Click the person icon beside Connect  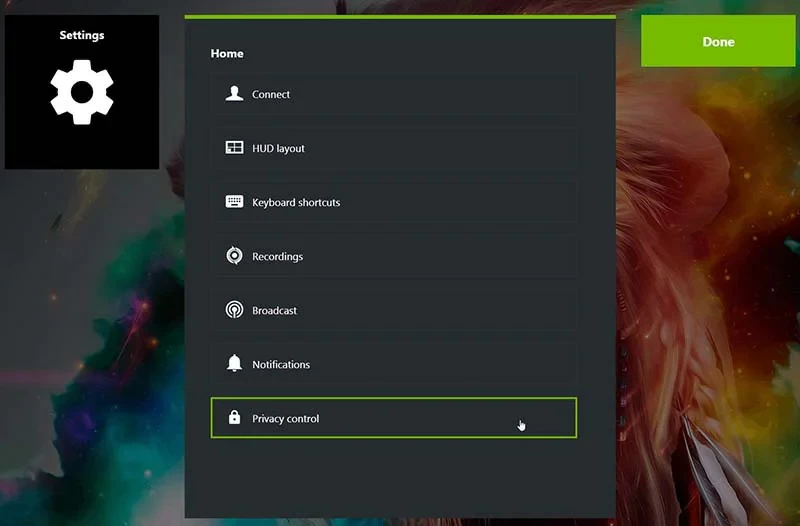[x=234, y=94]
